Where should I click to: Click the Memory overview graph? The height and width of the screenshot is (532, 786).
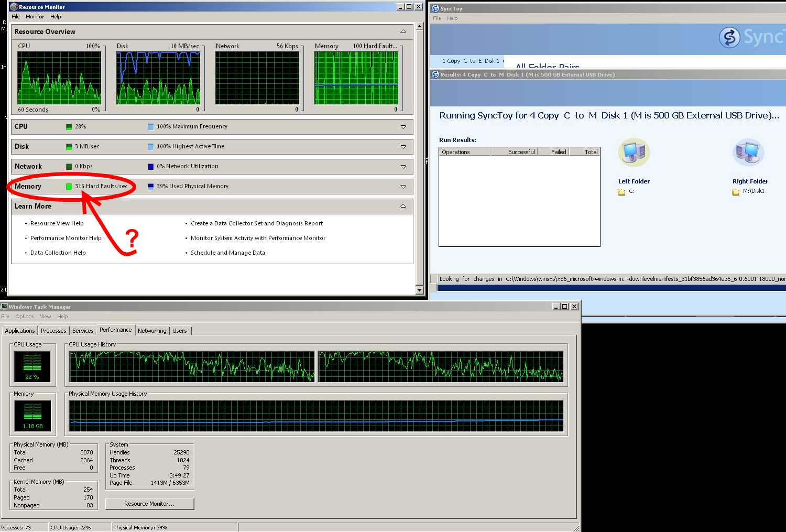click(x=356, y=78)
